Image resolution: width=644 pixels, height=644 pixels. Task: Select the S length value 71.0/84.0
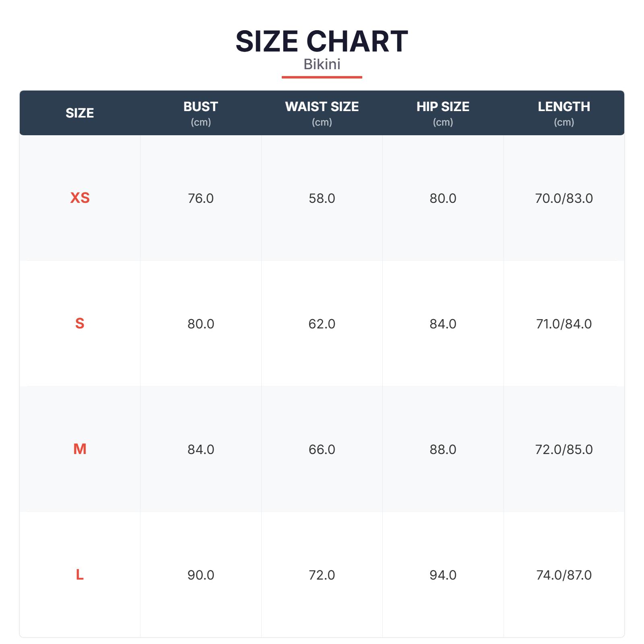[x=563, y=324]
